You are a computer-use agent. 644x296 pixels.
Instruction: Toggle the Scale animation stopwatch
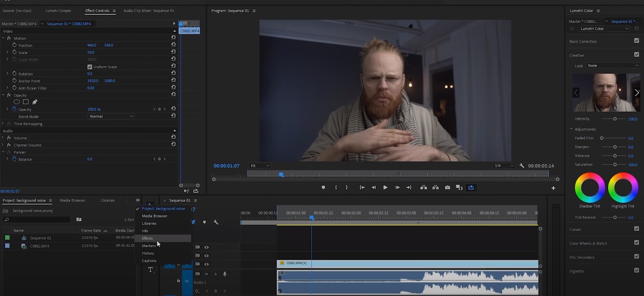14,52
